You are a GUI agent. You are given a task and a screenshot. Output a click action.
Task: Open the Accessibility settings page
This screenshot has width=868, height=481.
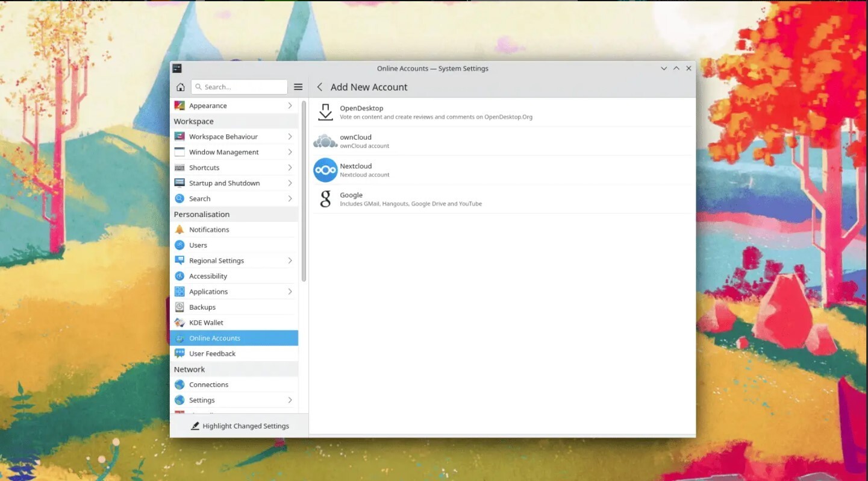(234, 276)
